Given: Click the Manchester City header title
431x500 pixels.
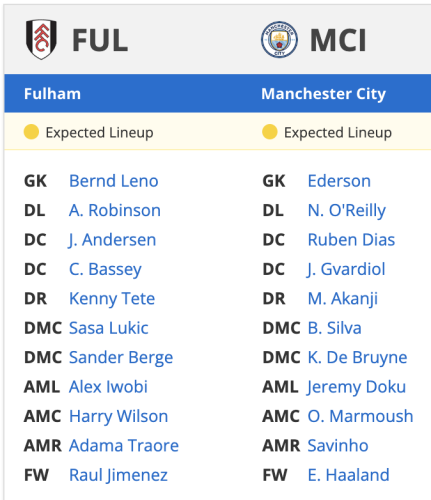Looking at the screenshot, I should click(x=323, y=94).
